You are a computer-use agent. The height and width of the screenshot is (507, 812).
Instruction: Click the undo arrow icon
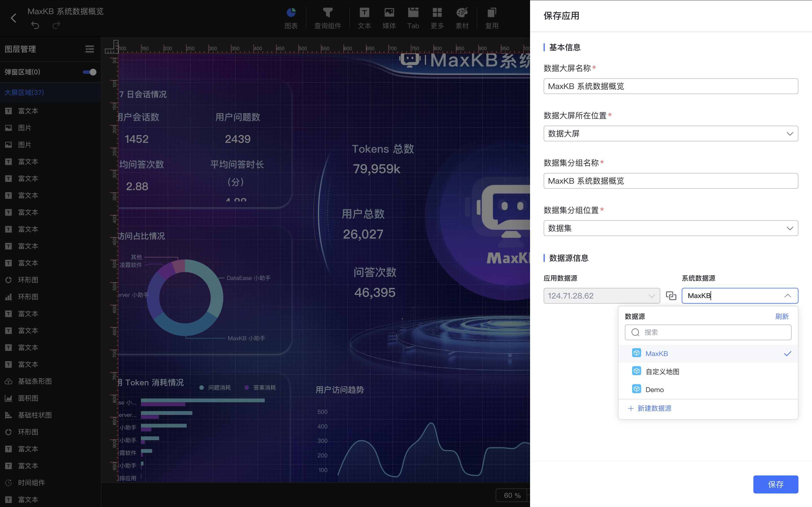[x=35, y=25]
